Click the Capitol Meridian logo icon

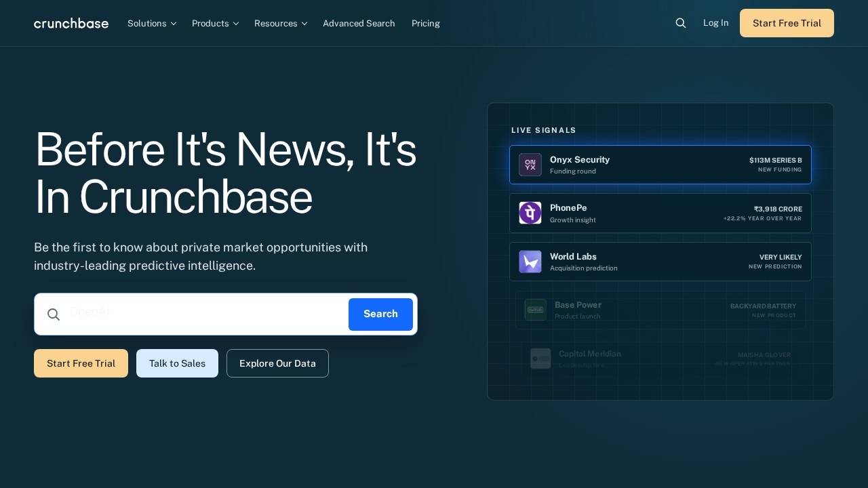pos(540,359)
